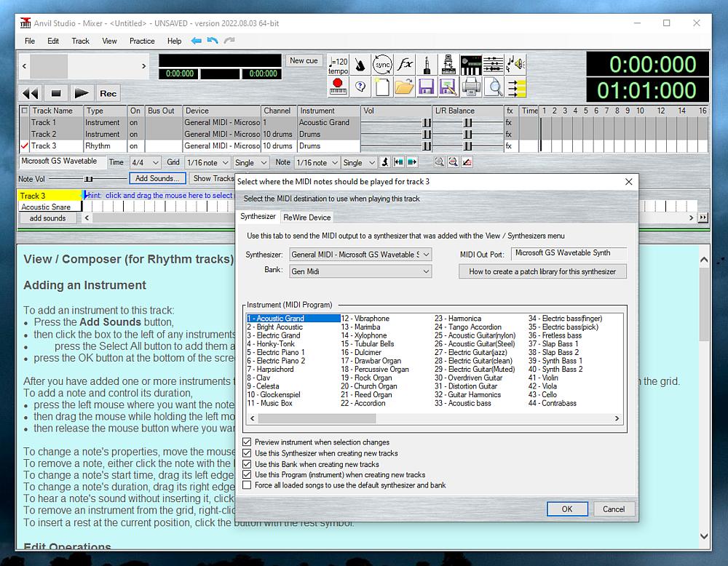The image size is (728, 566).
Task: Open the synthesizer keyboard icon
Action: pos(471,65)
